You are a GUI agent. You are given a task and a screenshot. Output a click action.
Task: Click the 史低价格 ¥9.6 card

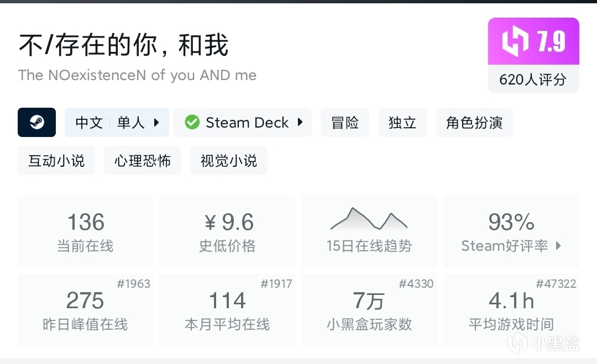(227, 231)
